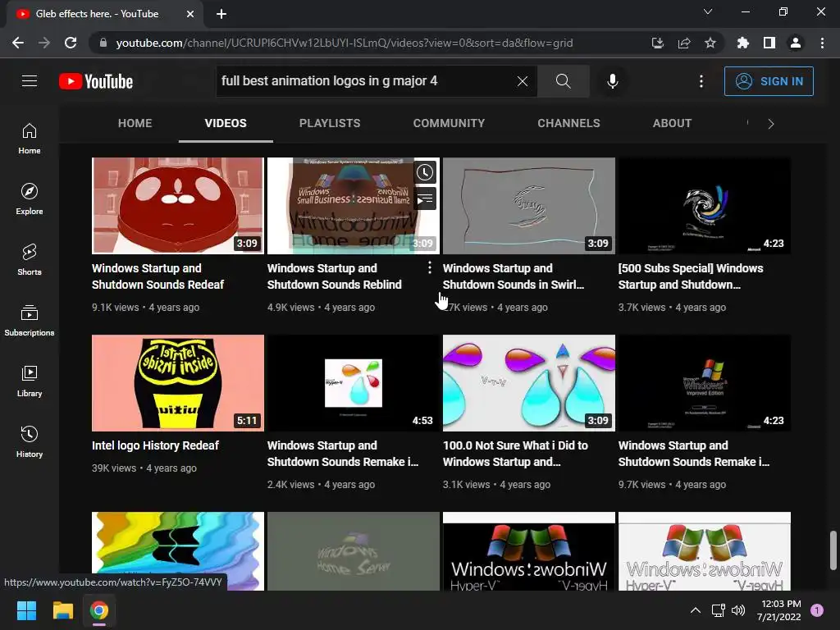Open Chrome three-dot menu
The width and height of the screenshot is (840, 630).
(x=822, y=43)
